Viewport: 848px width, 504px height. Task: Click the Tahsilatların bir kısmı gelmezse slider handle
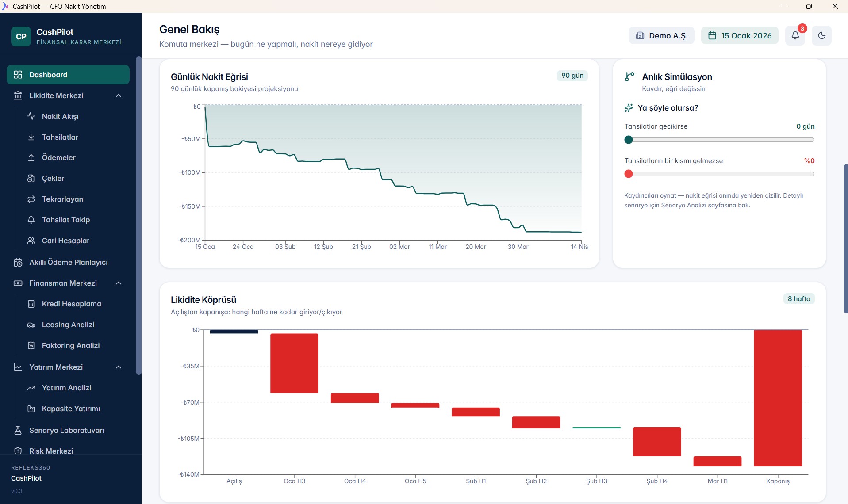[x=629, y=174]
